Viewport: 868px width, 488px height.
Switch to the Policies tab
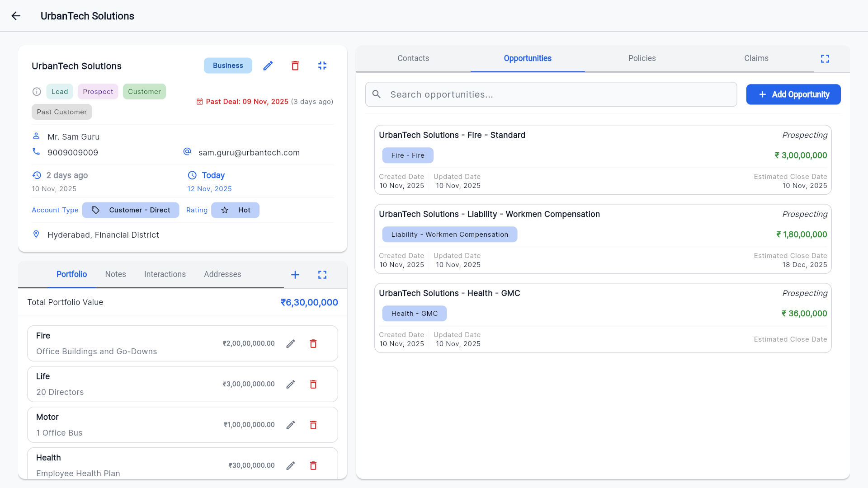642,58
